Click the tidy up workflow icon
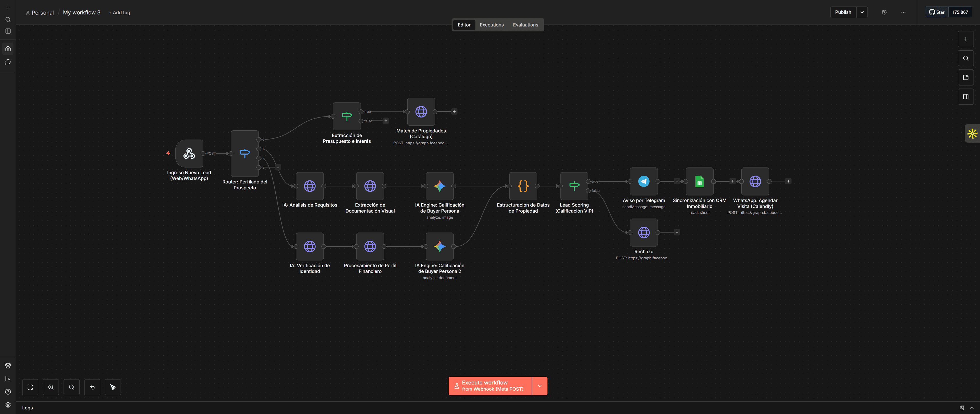 [x=113, y=387]
